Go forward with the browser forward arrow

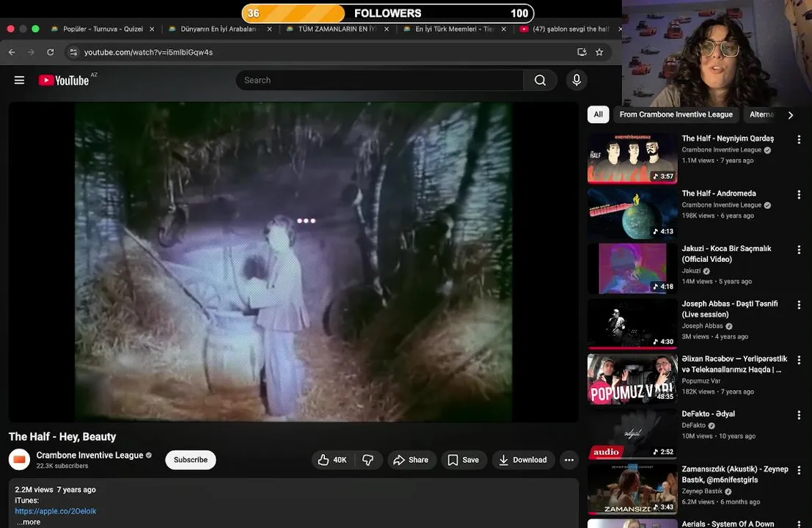point(31,52)
